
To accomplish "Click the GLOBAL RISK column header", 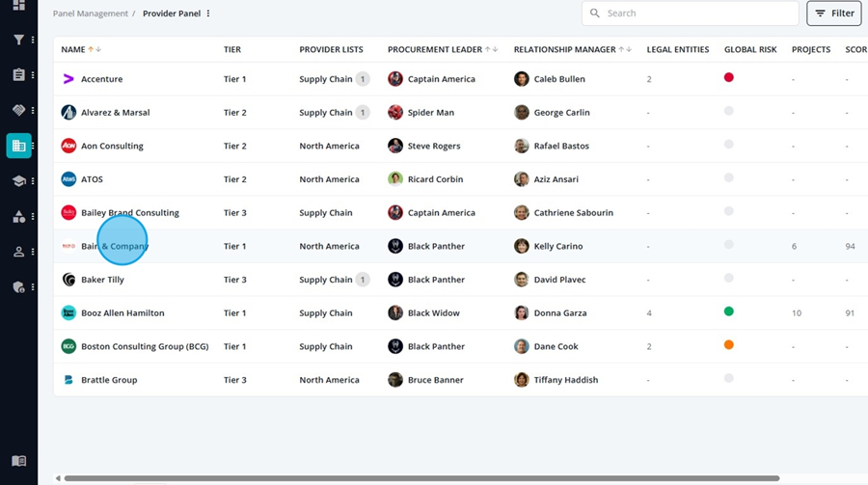I will tap(750, 49).
